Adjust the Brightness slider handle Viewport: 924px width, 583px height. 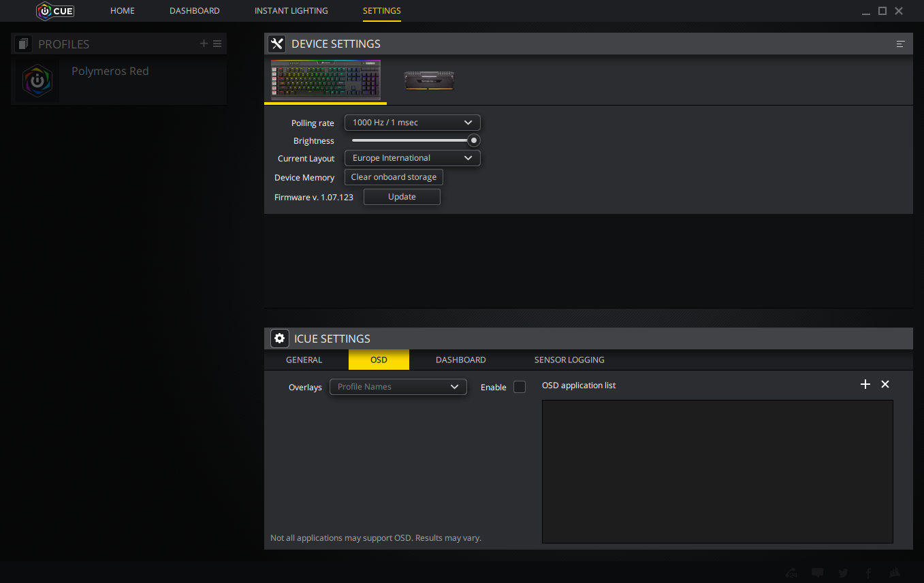[x=474, y=141]
